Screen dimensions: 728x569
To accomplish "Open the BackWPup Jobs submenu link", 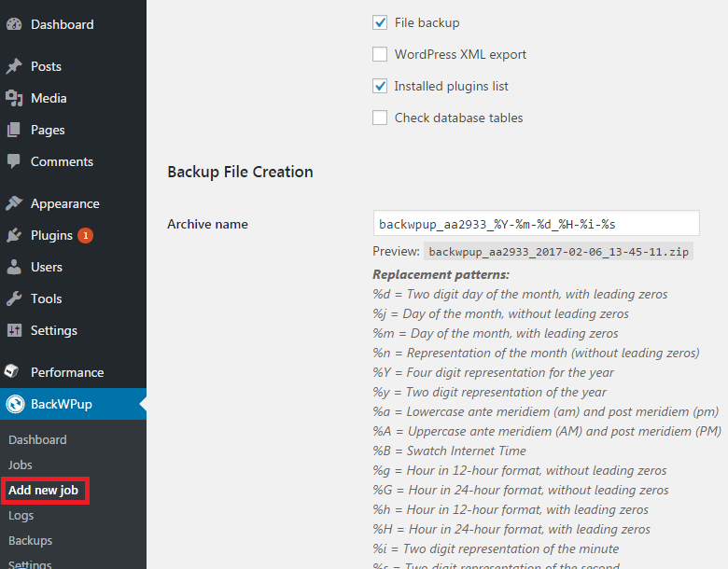I will pos(20,465).
